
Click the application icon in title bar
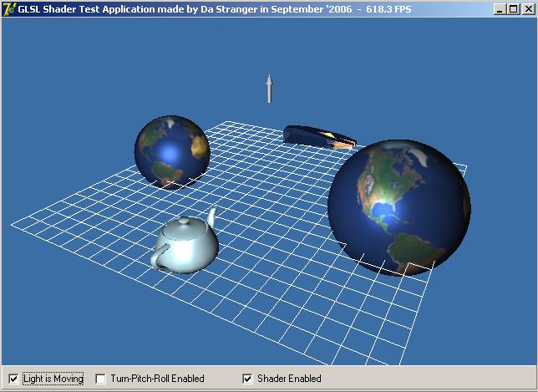pos(9,8)
